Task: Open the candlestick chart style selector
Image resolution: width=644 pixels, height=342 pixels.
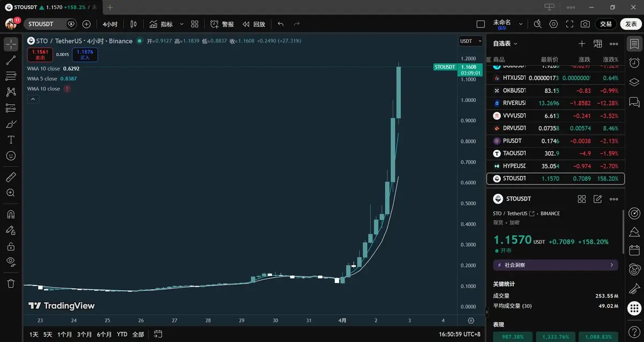Action: (x=134, y=24)
